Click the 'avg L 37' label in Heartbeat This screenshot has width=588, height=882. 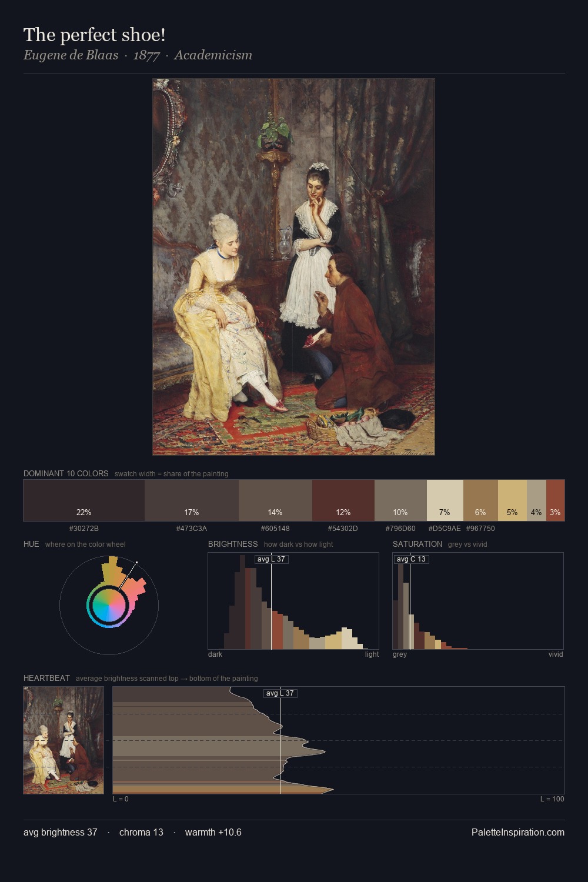(280, 693)
